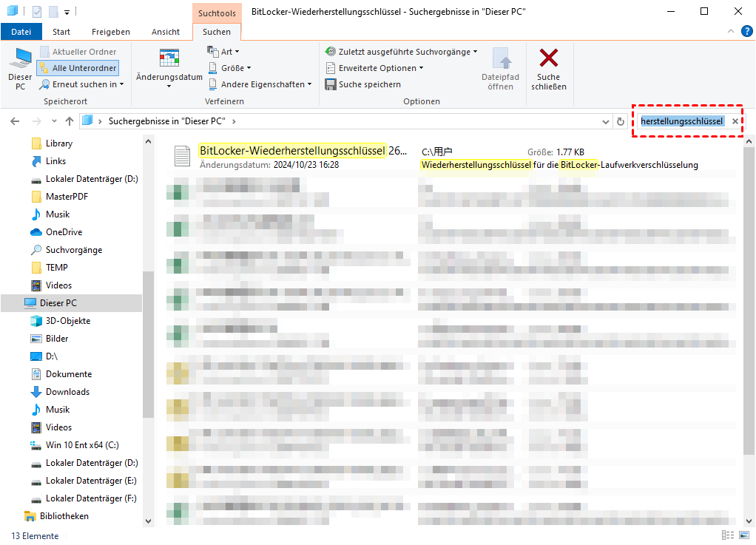Open OneDrive in navigation pane
The image size is (756, 545).
coord(64,232)
